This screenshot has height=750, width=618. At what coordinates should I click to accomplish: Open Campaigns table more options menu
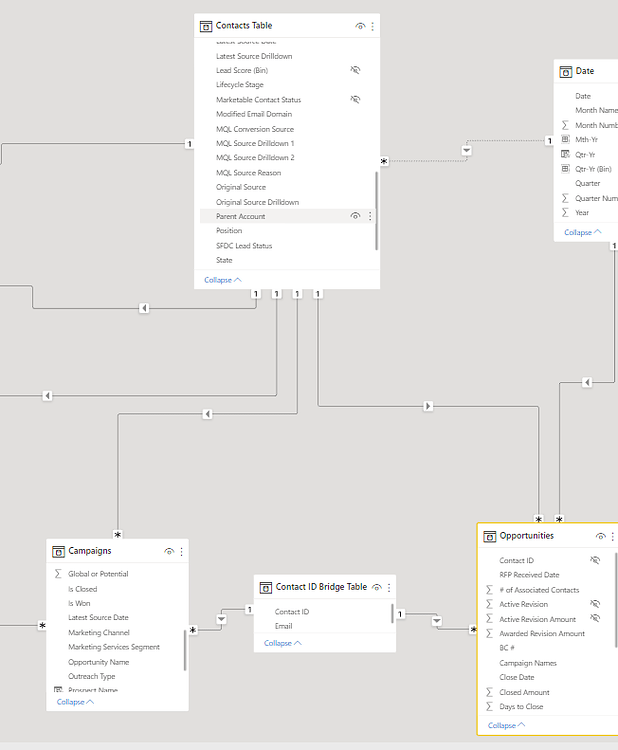coord(181,551)
